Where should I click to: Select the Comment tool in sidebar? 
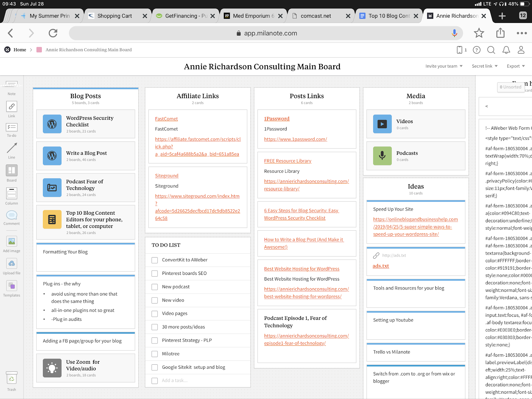(x=12, y=218)
